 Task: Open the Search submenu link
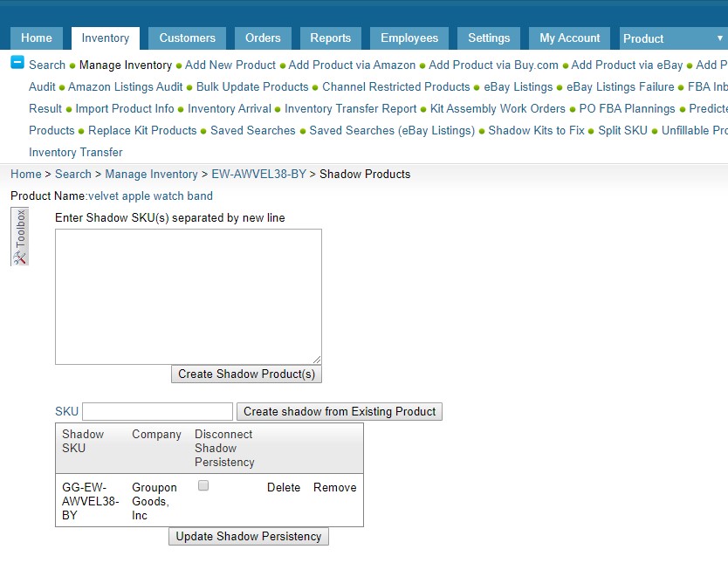click(47, 65)
